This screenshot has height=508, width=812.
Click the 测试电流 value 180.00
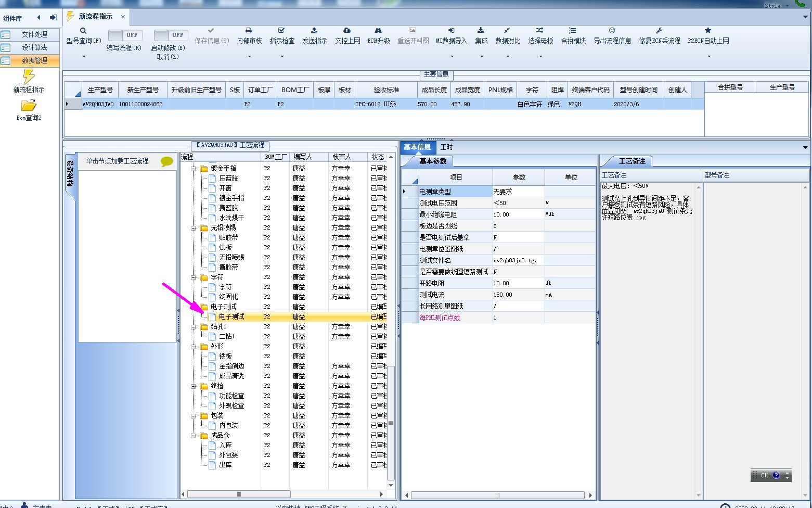point(518,295)
